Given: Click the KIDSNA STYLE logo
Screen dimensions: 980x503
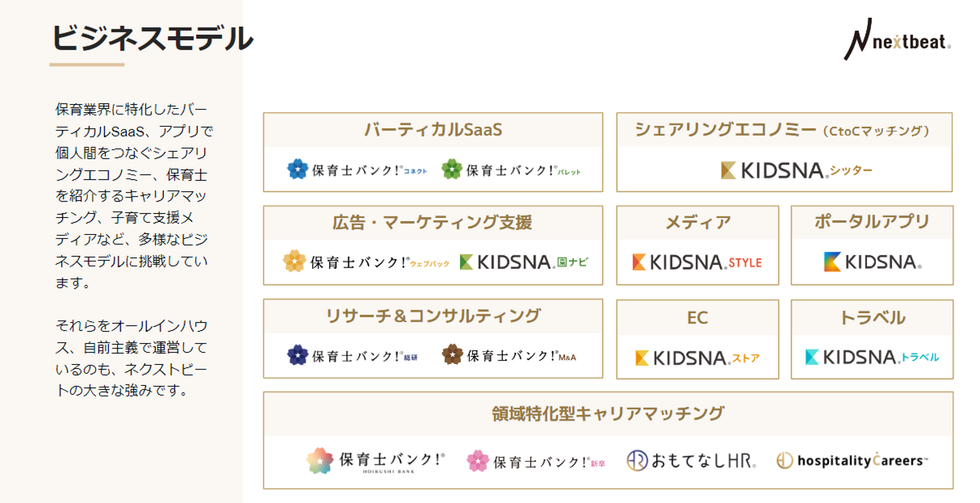Looking at the screenshot, I should tap(697, 262).
